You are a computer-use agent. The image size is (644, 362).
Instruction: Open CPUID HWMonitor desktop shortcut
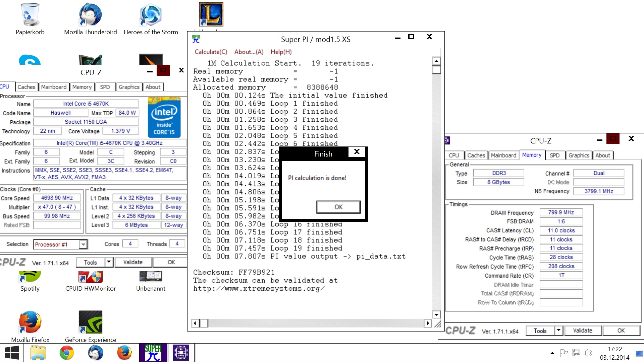[90, 282]
